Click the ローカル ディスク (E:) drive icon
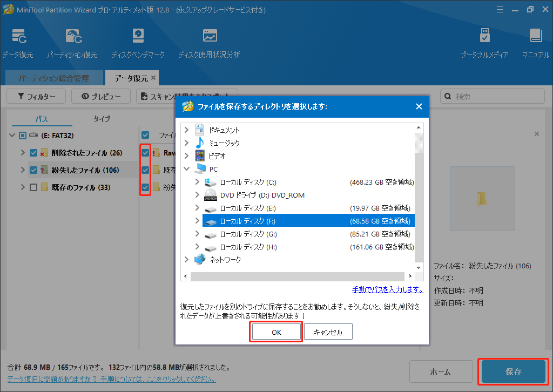This screenshot has height=392, width=553. tap(211, 209)
